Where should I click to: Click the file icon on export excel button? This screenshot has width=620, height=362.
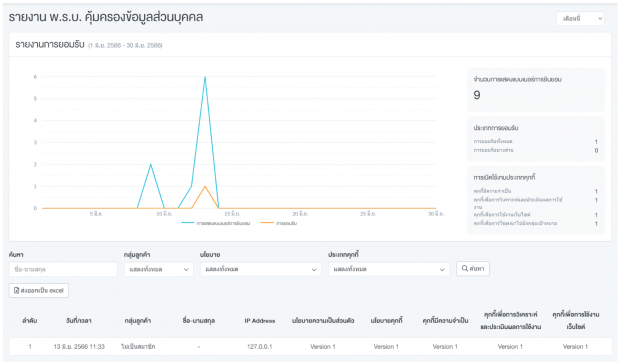pyautogui.click(x=17, y=290)
